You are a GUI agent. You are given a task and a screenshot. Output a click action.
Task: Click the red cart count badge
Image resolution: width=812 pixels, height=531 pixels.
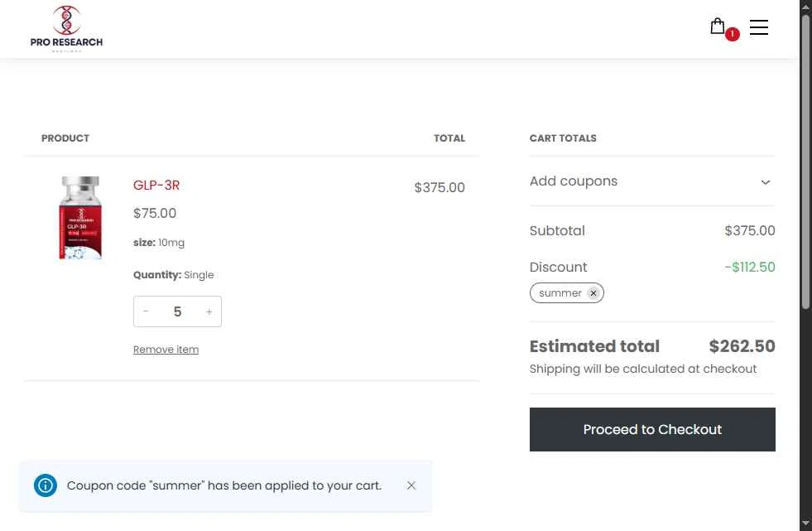click(733, 34)
